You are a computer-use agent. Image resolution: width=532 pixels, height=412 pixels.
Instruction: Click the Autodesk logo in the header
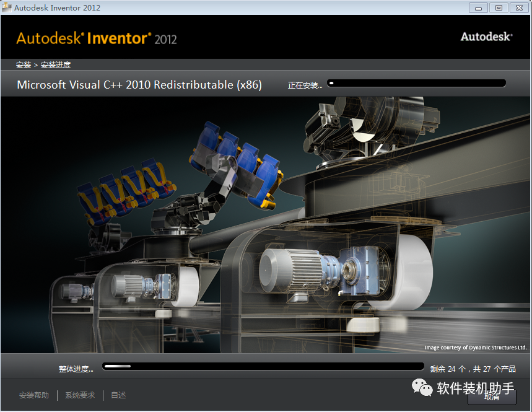(487, 37)
